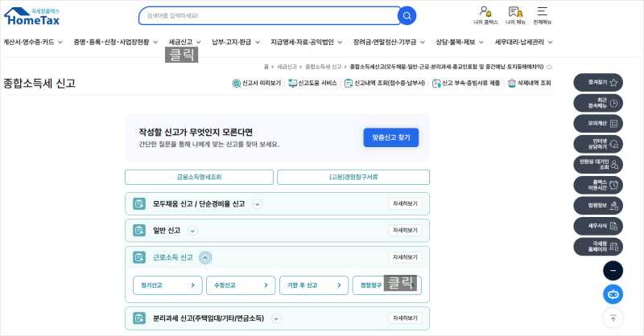644x336 pixels.
Task: Click the go-to-top arrow button
Action: click(613, 318)
